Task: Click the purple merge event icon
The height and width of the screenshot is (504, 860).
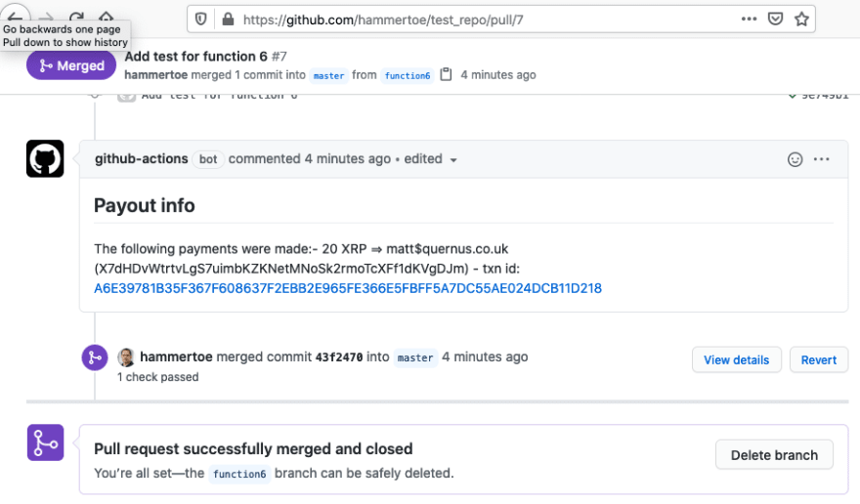Action: tap(95, 357)
